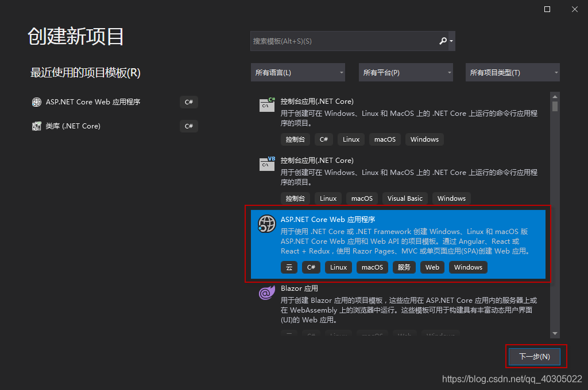
Task: Select the ASP.NET Core Web 应用程序 template title
Action: [328, 220]
